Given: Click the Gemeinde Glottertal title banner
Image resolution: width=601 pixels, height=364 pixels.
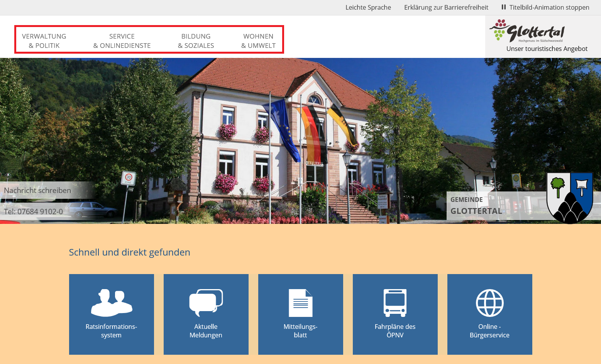Looking at the screenshot, I should [x=476, y=206].
